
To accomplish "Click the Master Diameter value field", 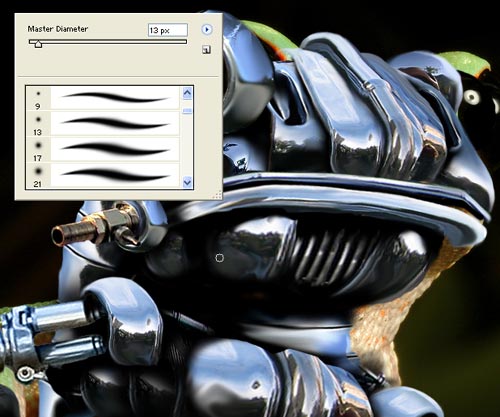I will point(168,30).
